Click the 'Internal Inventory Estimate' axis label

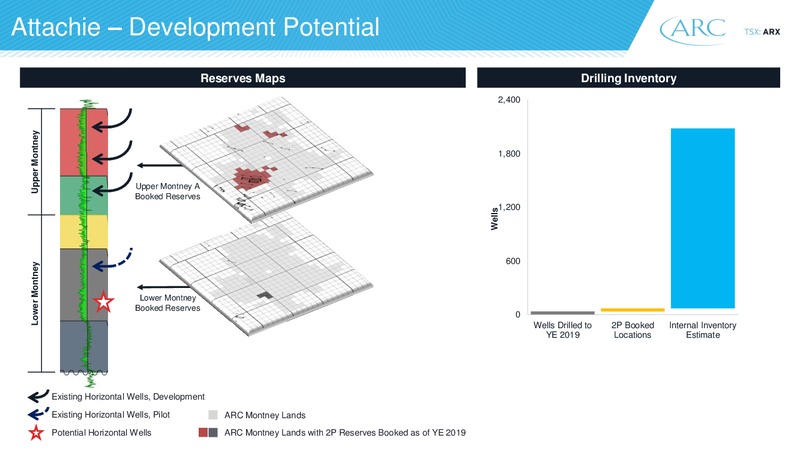pos(703,330)
